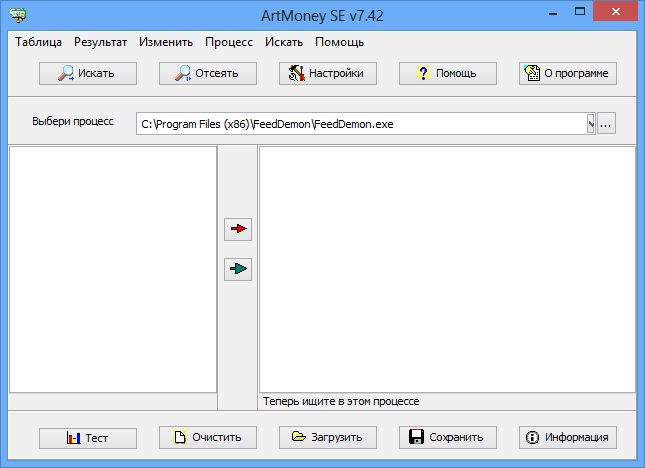The image size is (645, 468).
Task: Click the red arrow transfer button
Action: click(x=238, y=229)
